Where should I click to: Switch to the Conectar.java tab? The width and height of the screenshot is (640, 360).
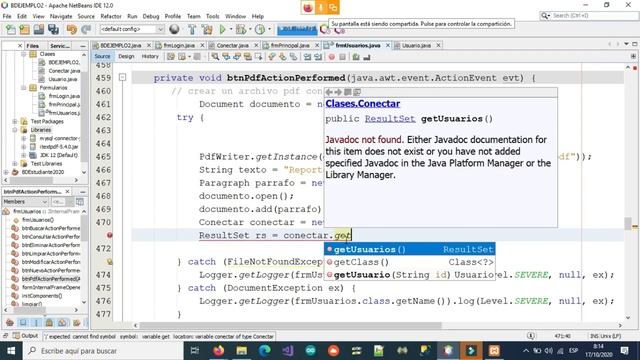pyautogui.click(x=232, y=45)
